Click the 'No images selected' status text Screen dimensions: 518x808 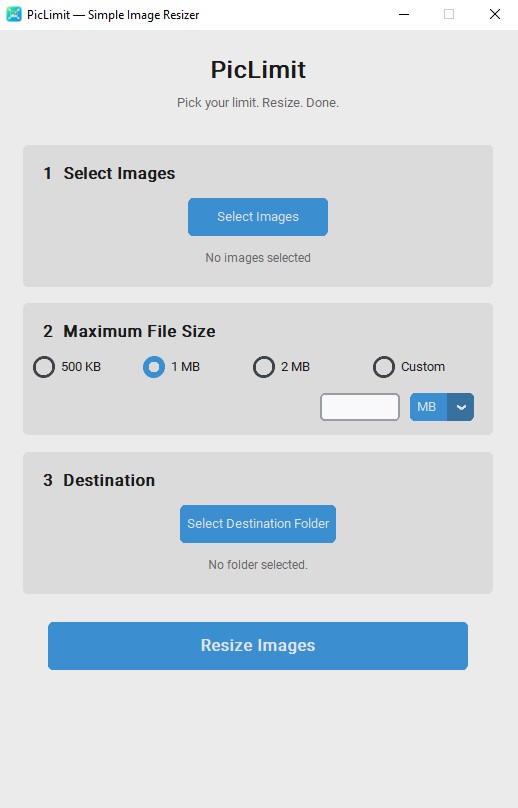(258, 258)
